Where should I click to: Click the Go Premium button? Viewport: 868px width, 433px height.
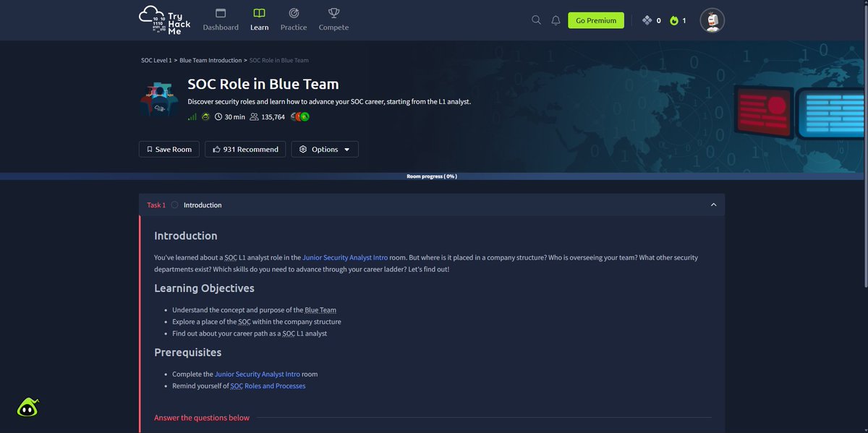[596, 20]
